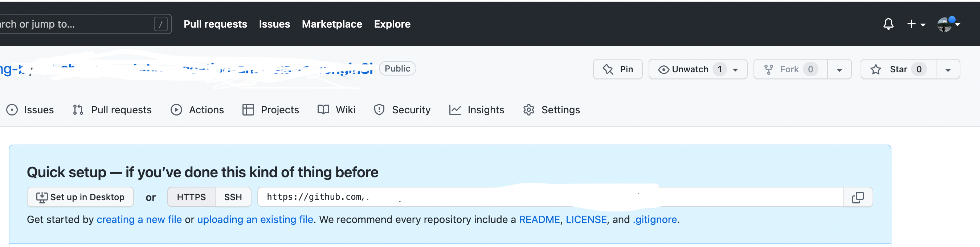Open Pull requests in top navigation
This screenshot has height=247, width=980.
click(215, 24)
